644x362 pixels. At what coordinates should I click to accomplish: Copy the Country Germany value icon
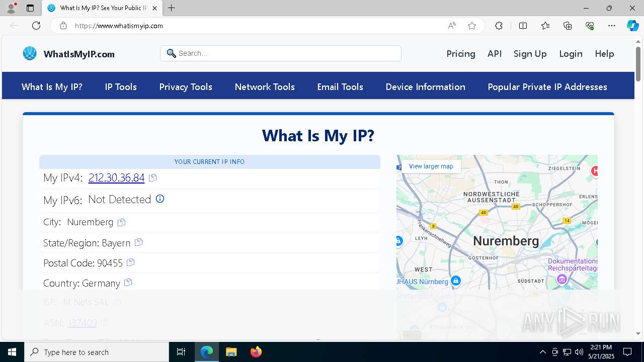pos(128,283)
